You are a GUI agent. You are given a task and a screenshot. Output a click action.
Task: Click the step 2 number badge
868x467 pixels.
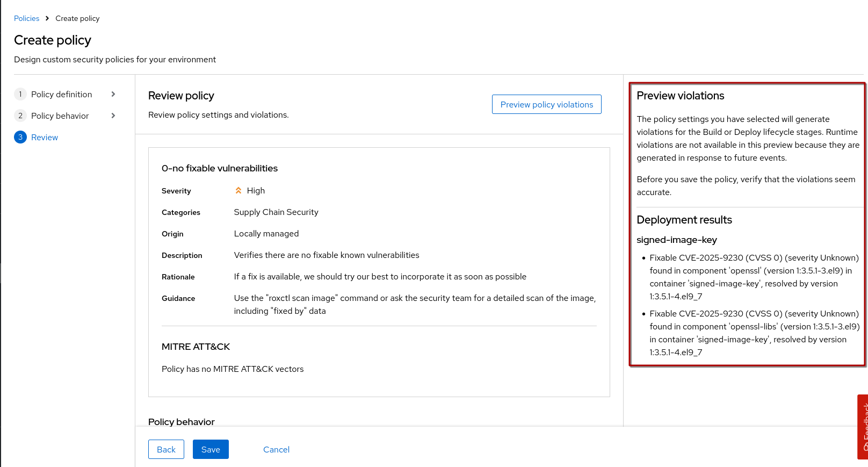click(20, 116)
